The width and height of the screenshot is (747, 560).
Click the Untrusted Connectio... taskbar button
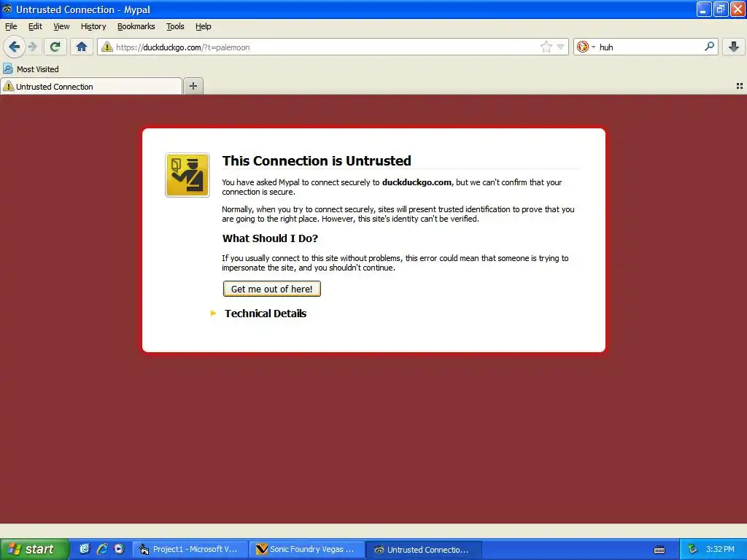pos(424,549)
